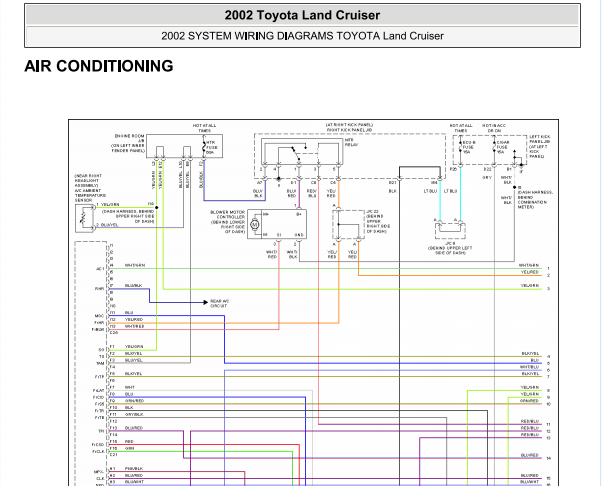Click the "BLU/BLK" wire label at pin I7
Viewport: 602px width, 486px height.
(134, 286)
